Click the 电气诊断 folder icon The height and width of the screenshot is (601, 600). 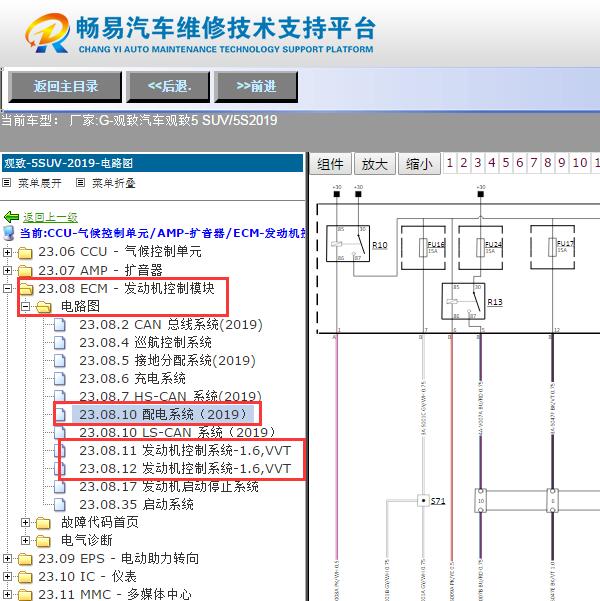(43, 541)
